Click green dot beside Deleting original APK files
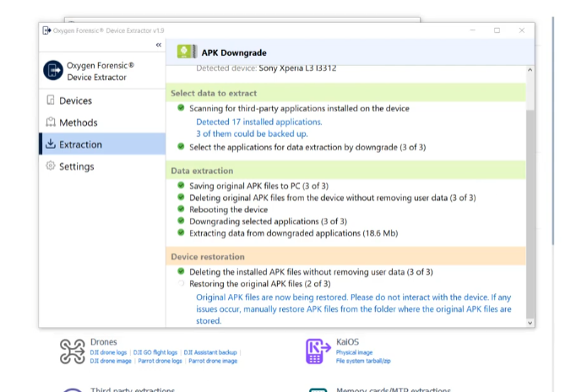The height and width of the screenshot is (392, 587). (181, 197)
